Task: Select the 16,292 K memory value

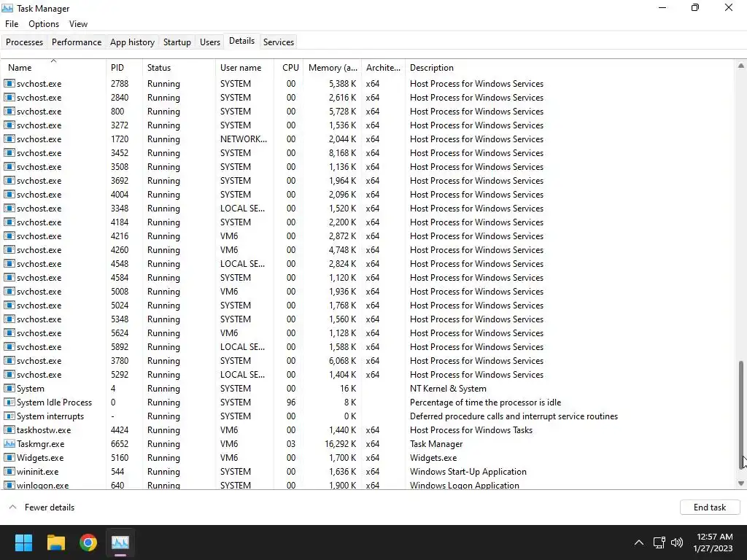Action: pyautogui.click(x=340, y=444)
